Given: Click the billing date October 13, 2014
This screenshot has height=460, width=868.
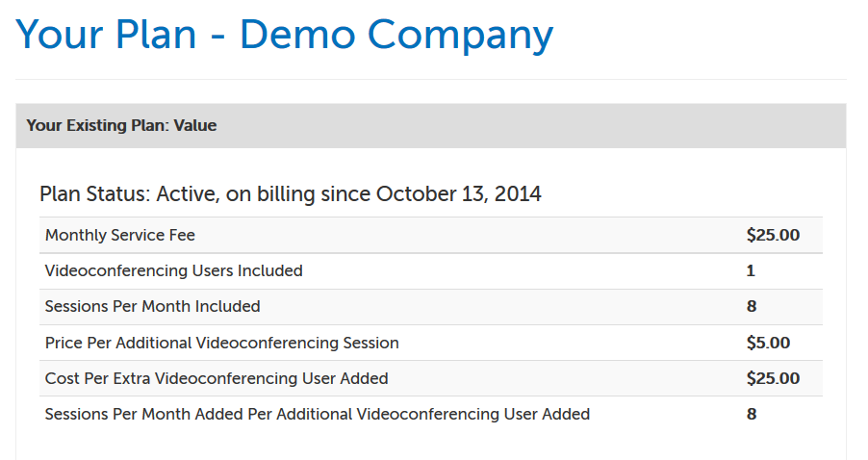Looking at the screenshot, I should pos(458,194).
